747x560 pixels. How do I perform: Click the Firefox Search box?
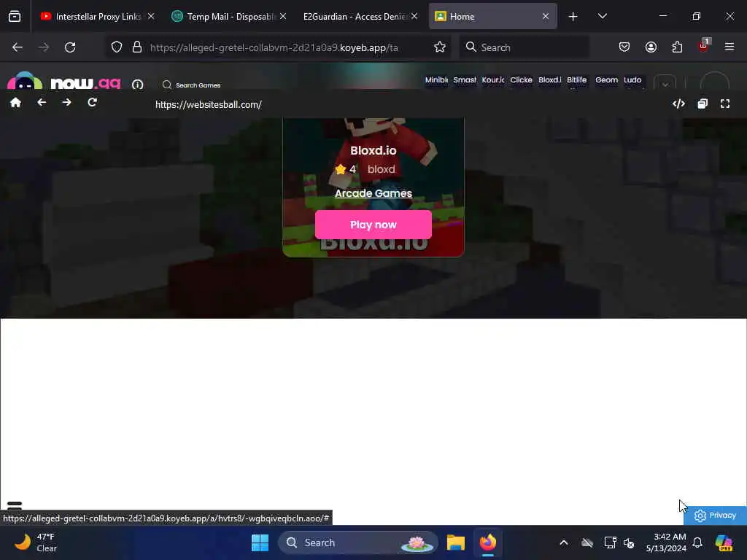[x=524, y=47]
